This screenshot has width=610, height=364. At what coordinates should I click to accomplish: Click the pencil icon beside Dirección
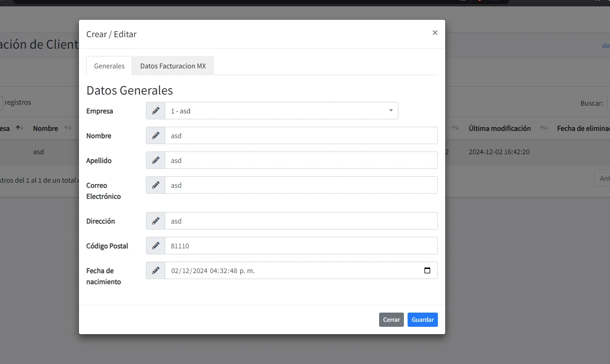click(x=156, y=221)
